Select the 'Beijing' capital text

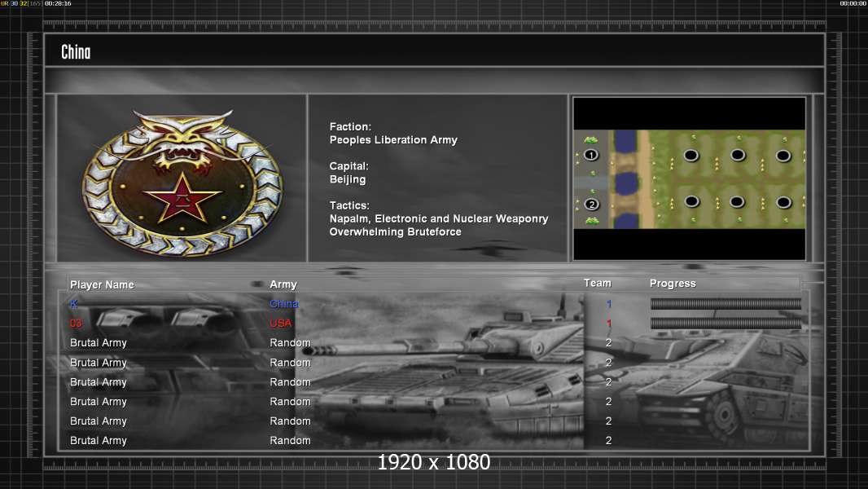(x=348, y=179)
